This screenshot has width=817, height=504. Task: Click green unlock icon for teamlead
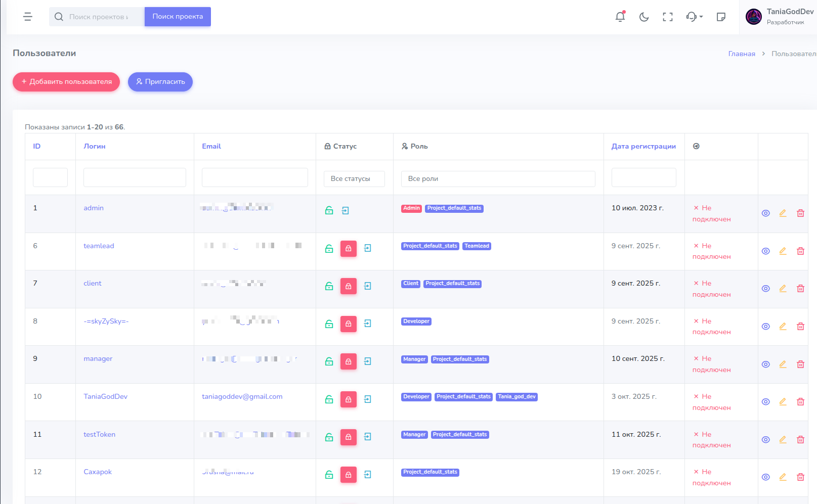pyautogui.click(x=329, y=249)
